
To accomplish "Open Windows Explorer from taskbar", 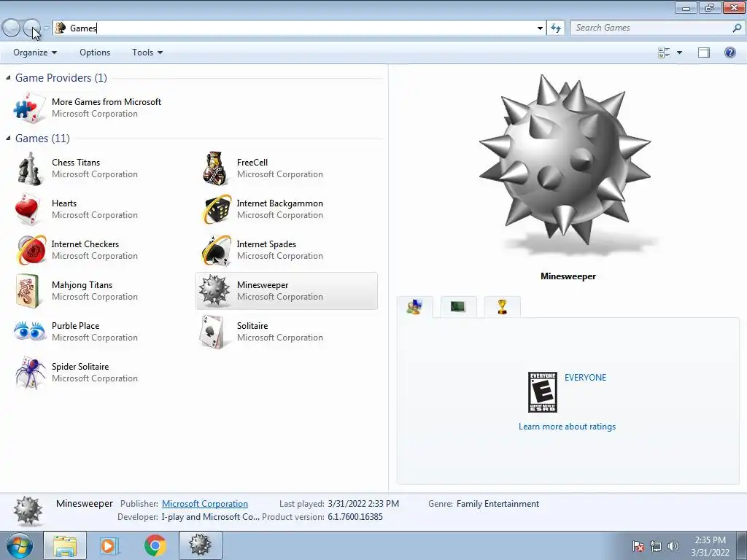I will [65, 545].
